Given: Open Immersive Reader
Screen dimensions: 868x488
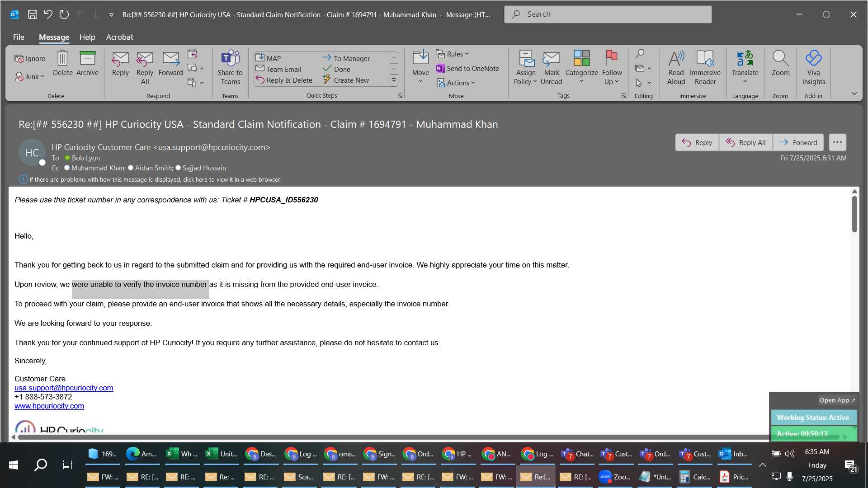Looking at the screenshot, I should [x=705, y=68].
